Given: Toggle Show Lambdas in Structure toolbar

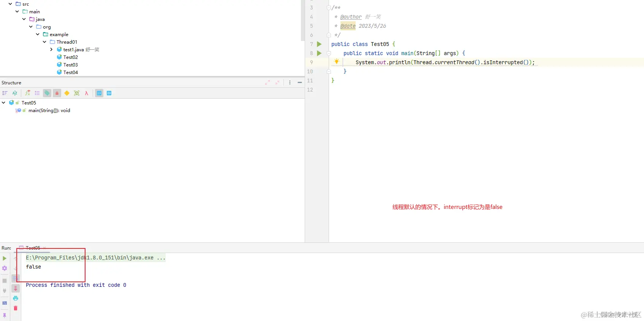Looking at the screenshot, I should (x=87, y=93).
